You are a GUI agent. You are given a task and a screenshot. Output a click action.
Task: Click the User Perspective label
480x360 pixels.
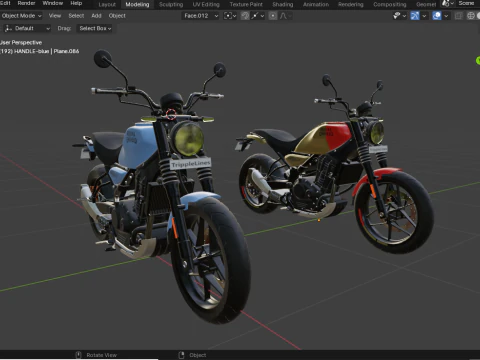[x=21, y=43]
